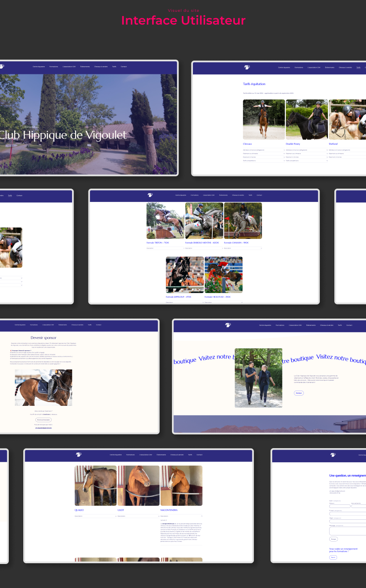
Task: Expand Description under QUALEO horse
Action: 96,516
